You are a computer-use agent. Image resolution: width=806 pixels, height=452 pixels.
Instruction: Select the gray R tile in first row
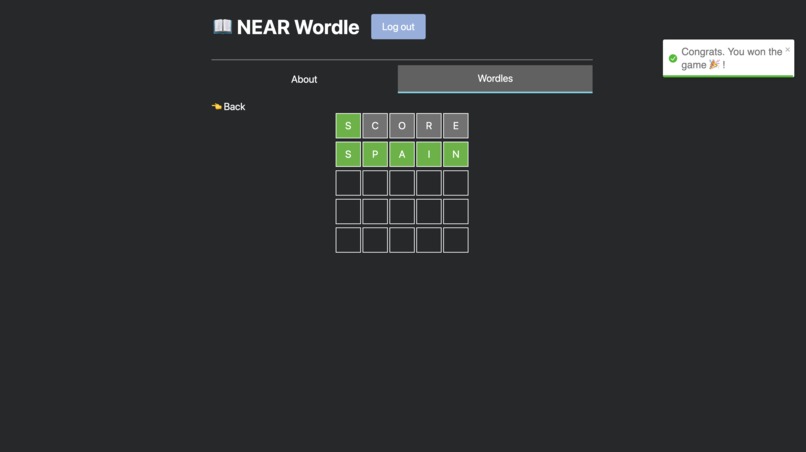point(429,126)
